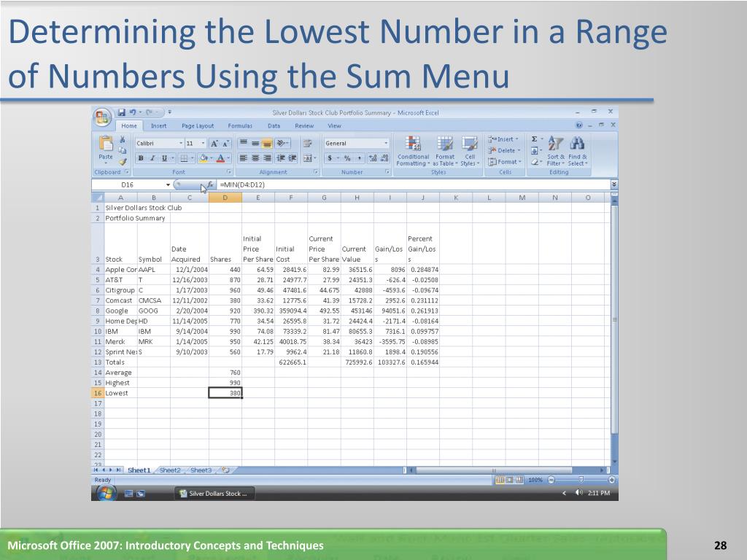Click Merge & Center button
This screenshot has height=560, width=747.
click(x=308, y=158)
